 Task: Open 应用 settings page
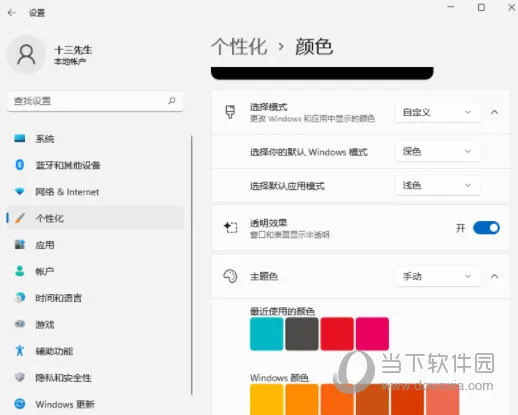(x=95, y=245)
